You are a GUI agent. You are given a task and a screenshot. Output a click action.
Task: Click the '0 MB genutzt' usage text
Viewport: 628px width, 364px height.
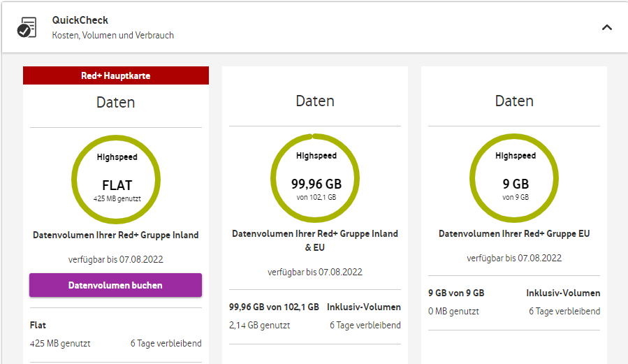click(x=453, y=311)
